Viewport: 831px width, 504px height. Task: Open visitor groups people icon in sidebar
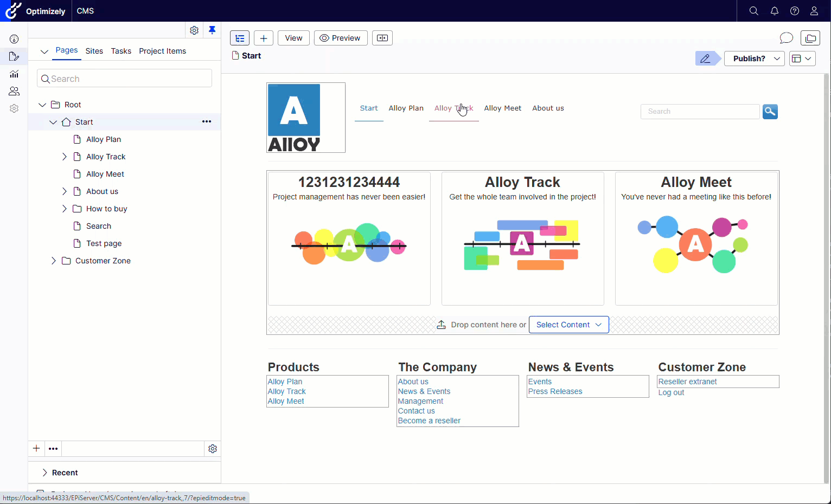click(x=14, y=91)
